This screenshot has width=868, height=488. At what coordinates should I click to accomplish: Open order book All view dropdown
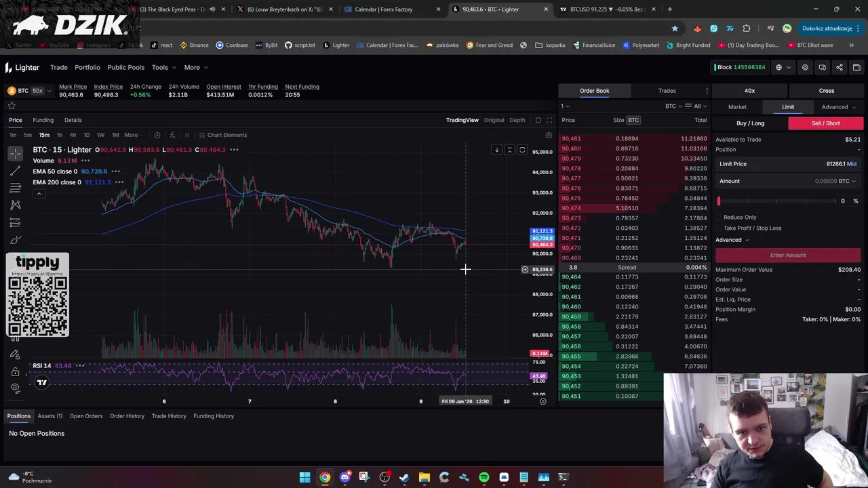click(x=696, y=106)
